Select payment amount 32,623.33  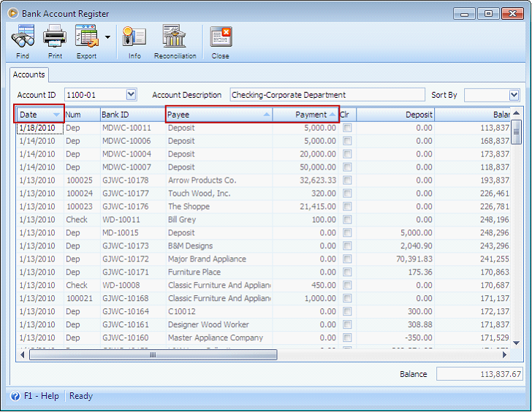coord(305,180)
